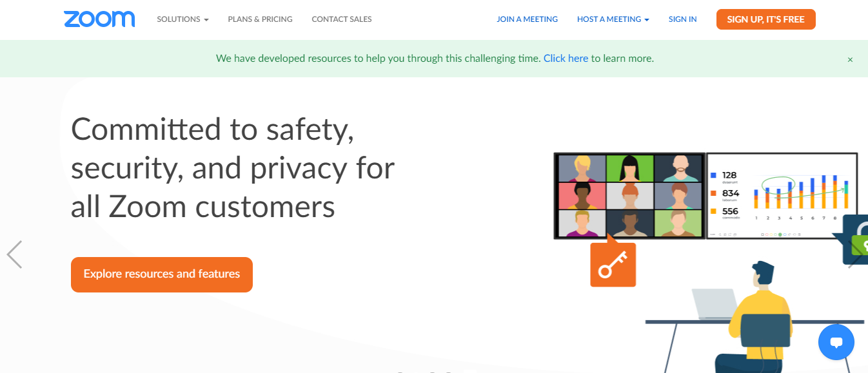Image resolution: width=868 pixels, height=373 pixels.
Task: Click the Sign In link
Action: (x=682, y=19)
